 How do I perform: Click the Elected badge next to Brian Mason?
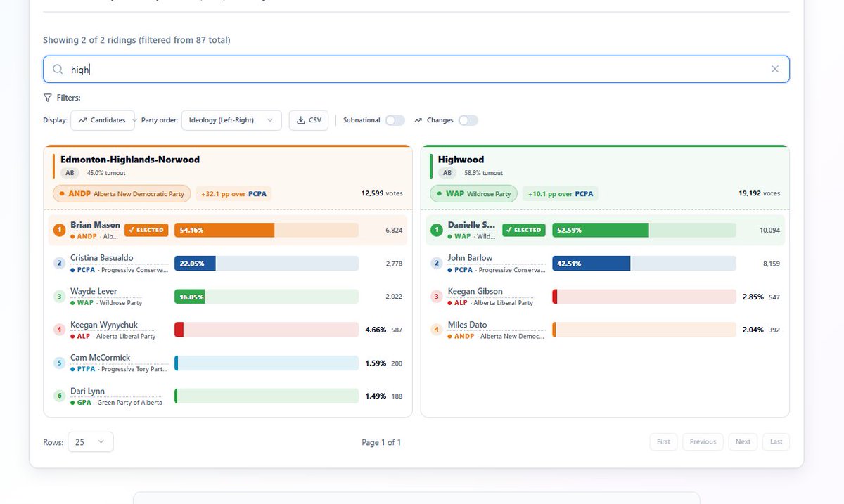click(146, 230)
